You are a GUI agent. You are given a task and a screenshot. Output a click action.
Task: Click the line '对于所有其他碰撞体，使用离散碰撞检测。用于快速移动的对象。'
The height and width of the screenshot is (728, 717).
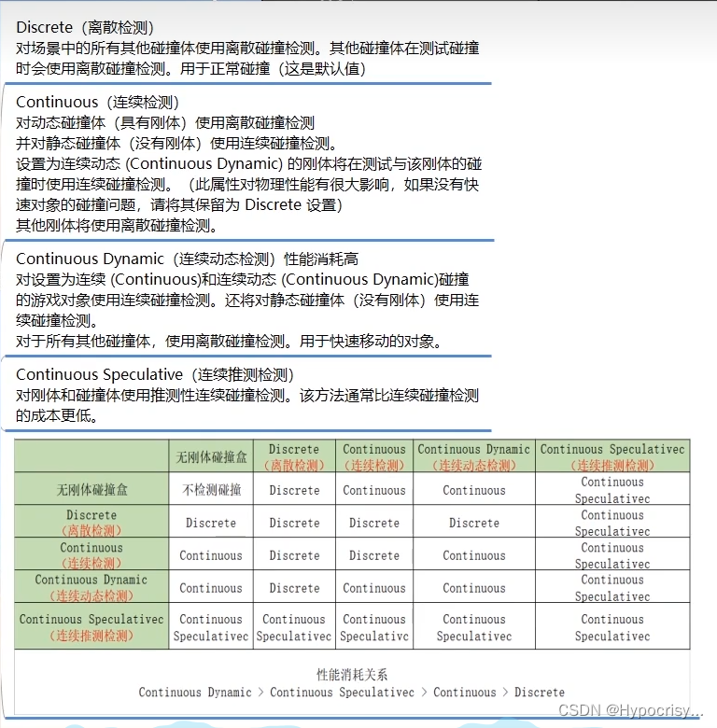click(229, 342)
